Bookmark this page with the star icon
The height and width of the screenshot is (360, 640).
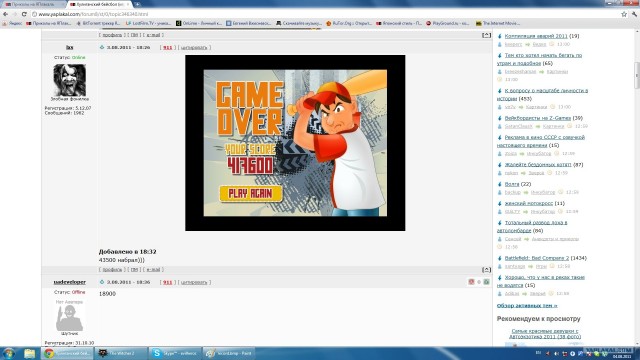coord(624,14)
